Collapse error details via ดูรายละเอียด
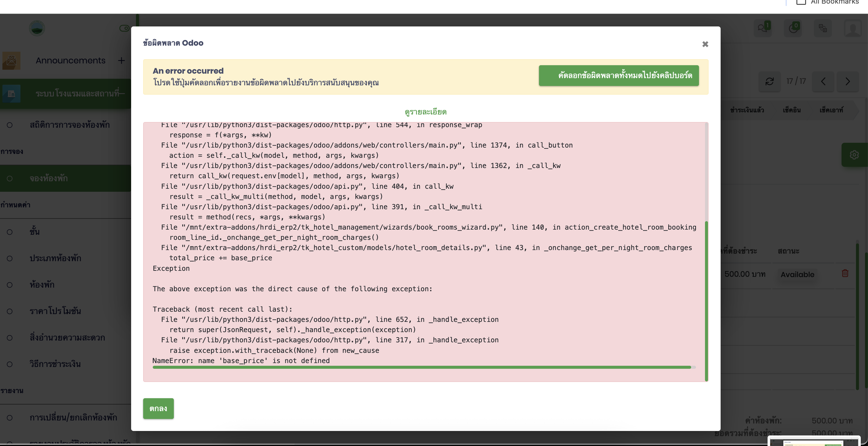The height and width of the screenshot is (446, 868). (425, 112)
